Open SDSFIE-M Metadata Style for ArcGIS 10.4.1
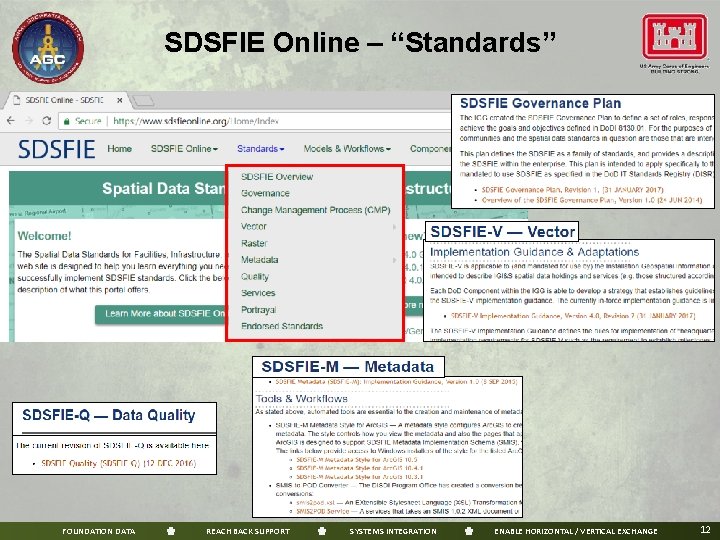This screenshot has height=540, width=720. 360,468
